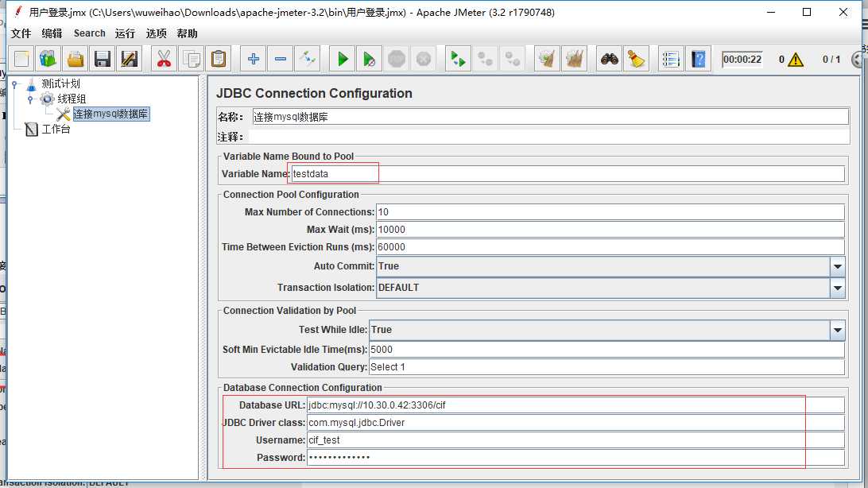Click the Copy icon in toolbar
Image resolution: width=868 pixels, height=488 pixels.
pyautogui.click(x=192, y=59)
